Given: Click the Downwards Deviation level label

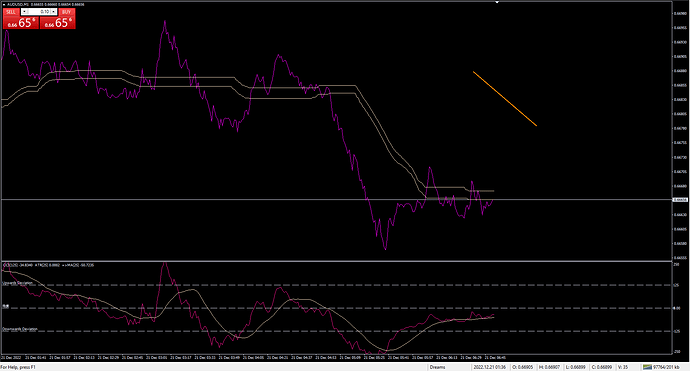Looking at the screenshot, I should [20, 329].
